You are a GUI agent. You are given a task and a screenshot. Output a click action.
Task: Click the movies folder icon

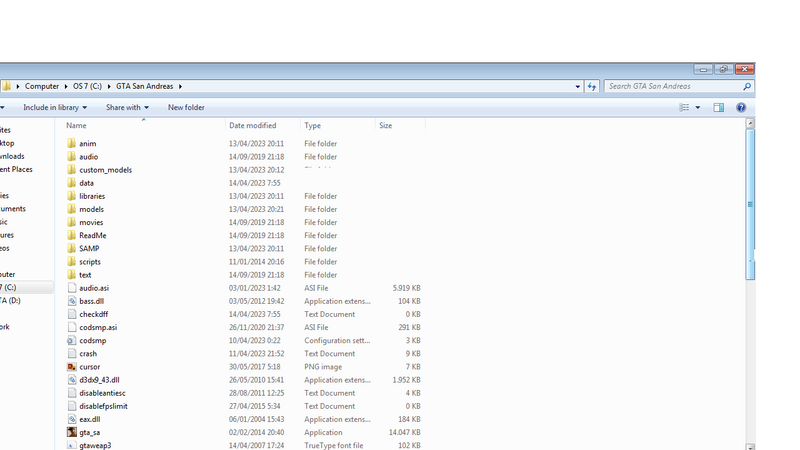click(x=71, y=222)
